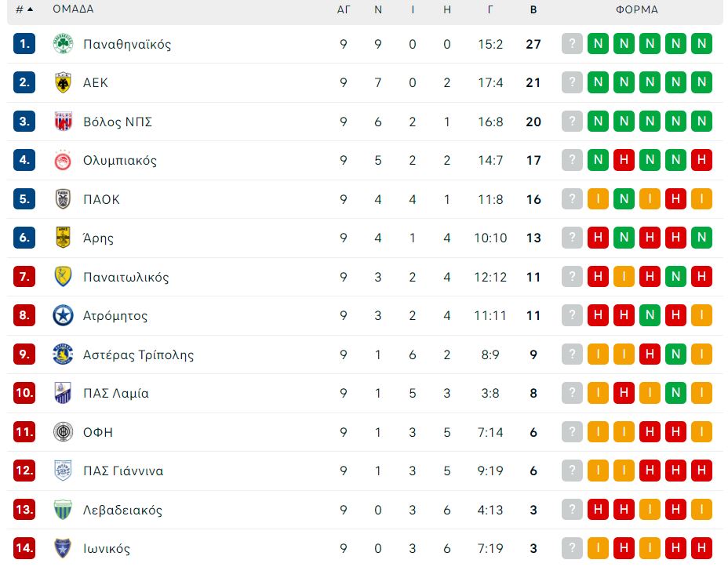Open the Ατρόμητος star logo

[63, 315]
